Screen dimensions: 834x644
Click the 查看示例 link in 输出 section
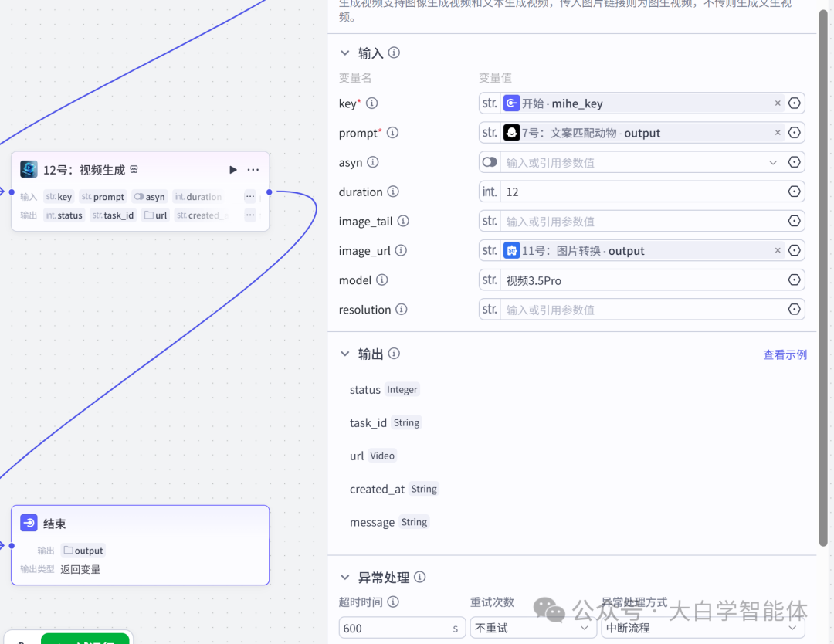coord(785,354)
